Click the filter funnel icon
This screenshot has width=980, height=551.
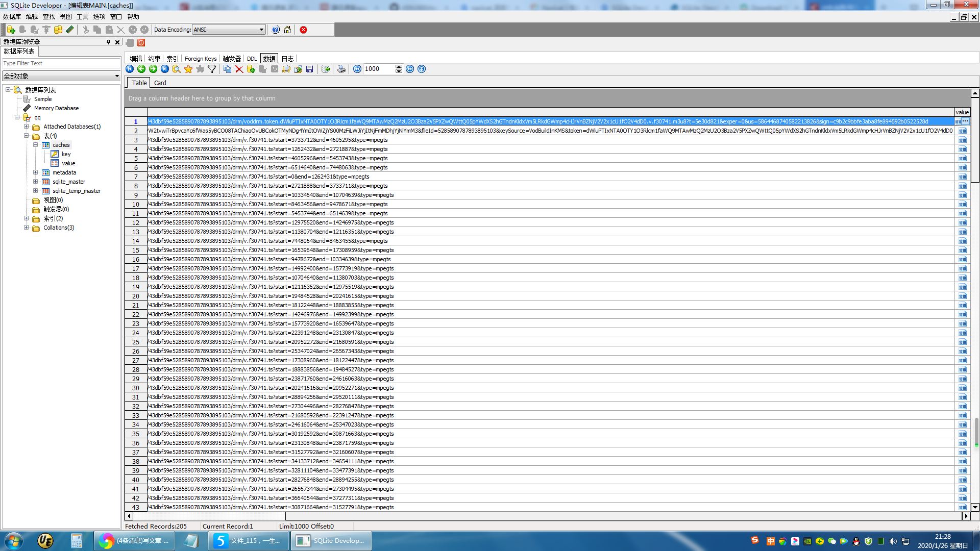pos(212,69)
